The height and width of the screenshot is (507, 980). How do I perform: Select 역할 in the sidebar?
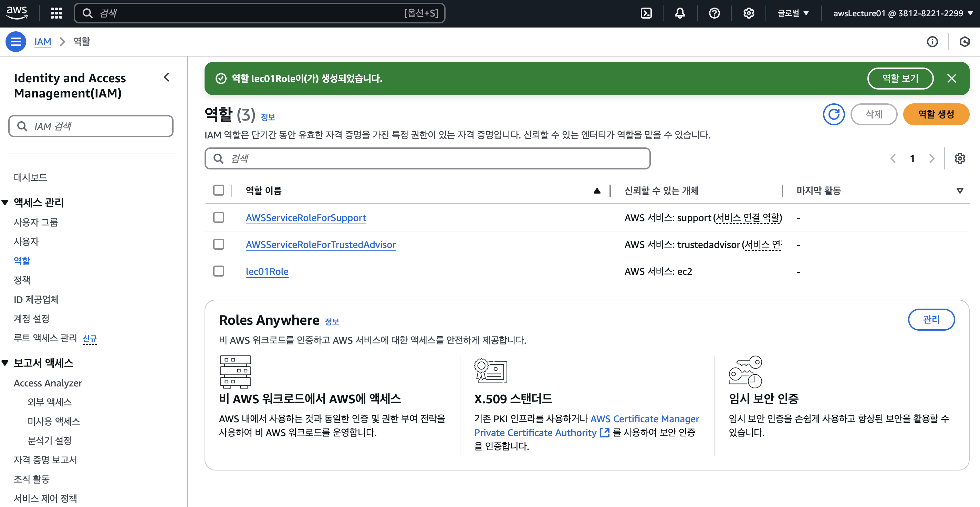coord(22,261)
